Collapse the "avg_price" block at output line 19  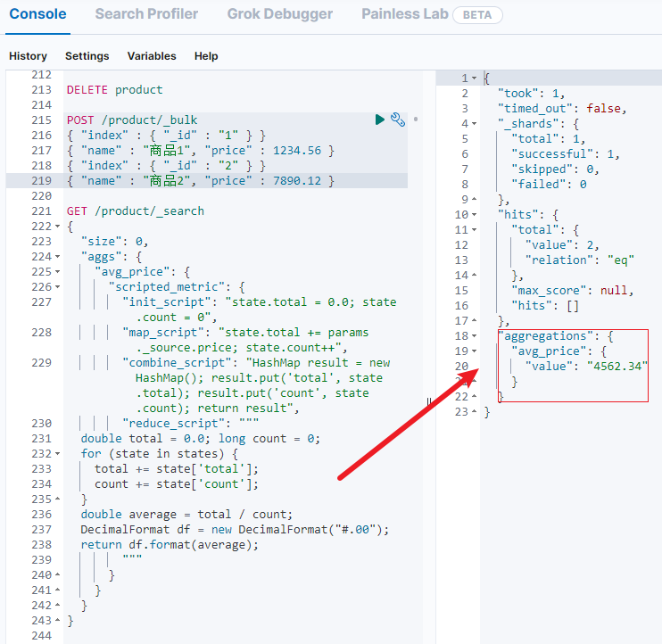tap(474, 351)
